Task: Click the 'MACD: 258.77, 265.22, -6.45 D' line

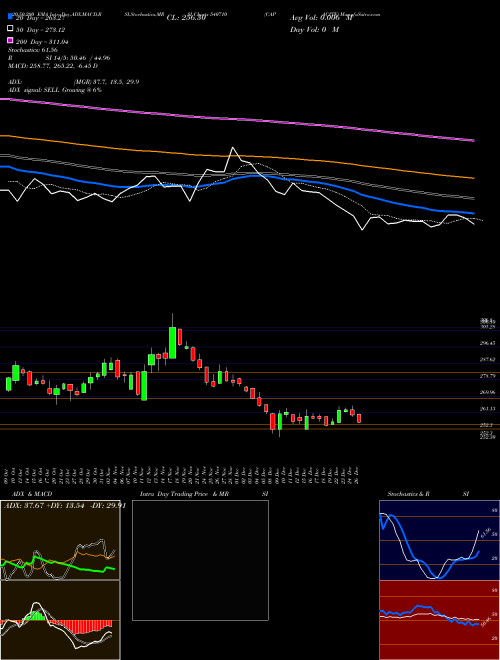Action: pyautogui.click(x=53, y=66)
